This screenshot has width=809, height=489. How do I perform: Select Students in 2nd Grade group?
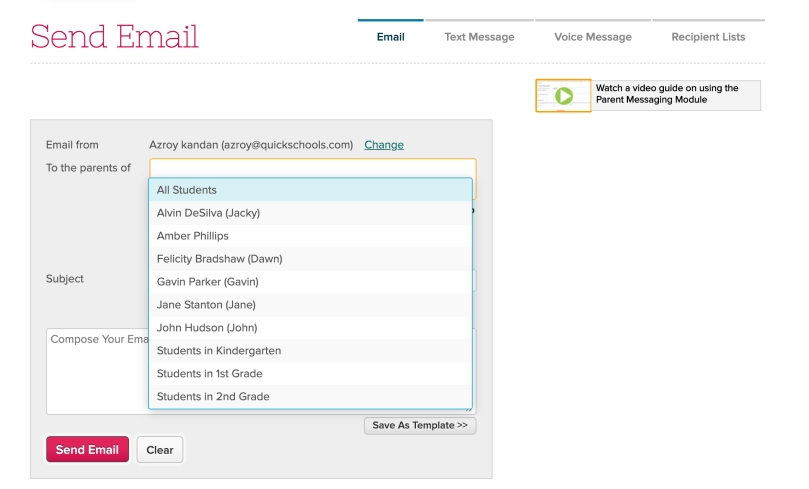click(310, 397)
